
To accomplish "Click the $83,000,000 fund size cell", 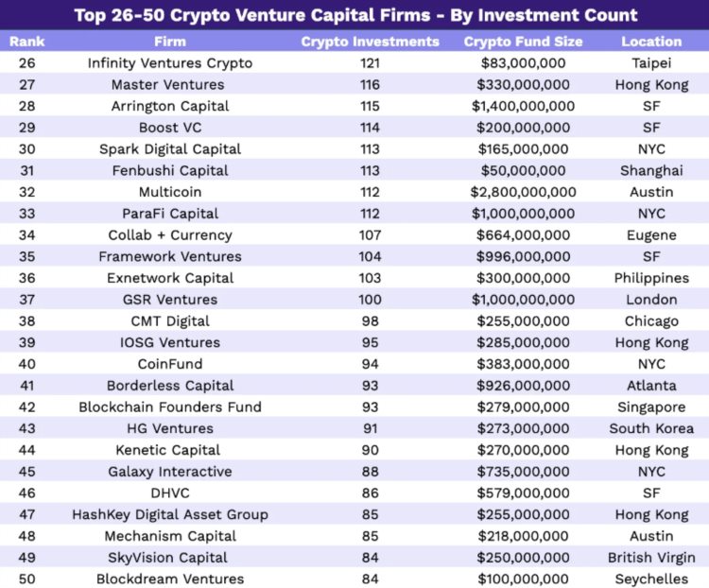I will pos(523,63).
